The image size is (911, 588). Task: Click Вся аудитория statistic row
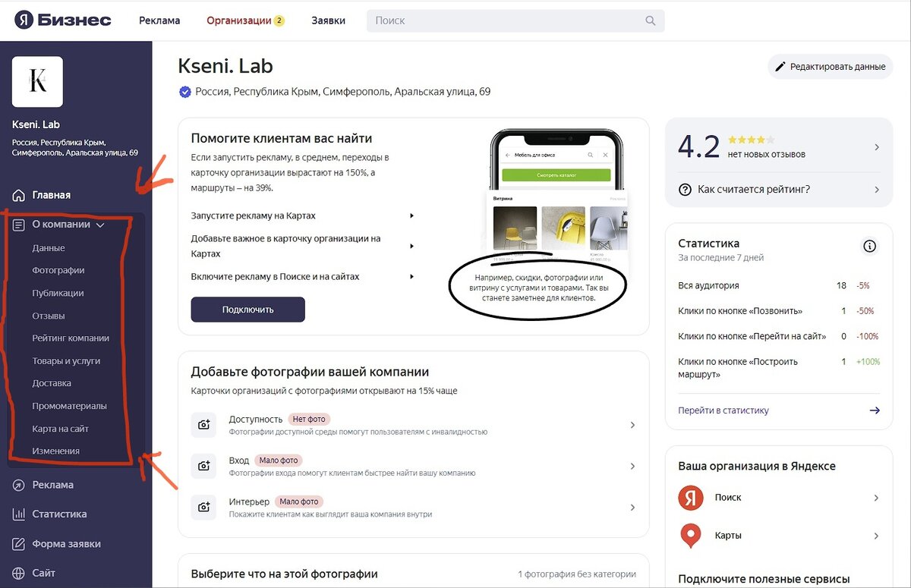click(x=779, y=286)
